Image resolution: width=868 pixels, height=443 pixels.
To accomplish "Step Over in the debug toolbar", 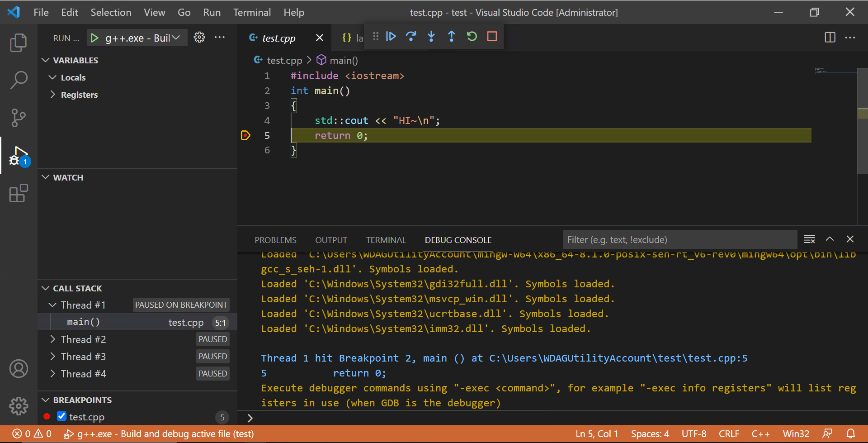I will [411, 36].
